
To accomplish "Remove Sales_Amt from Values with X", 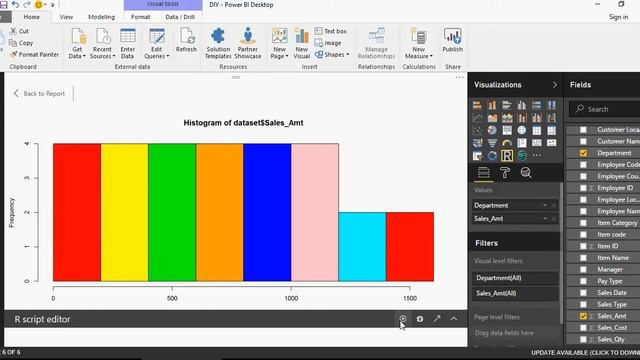I will coord(553,219).
